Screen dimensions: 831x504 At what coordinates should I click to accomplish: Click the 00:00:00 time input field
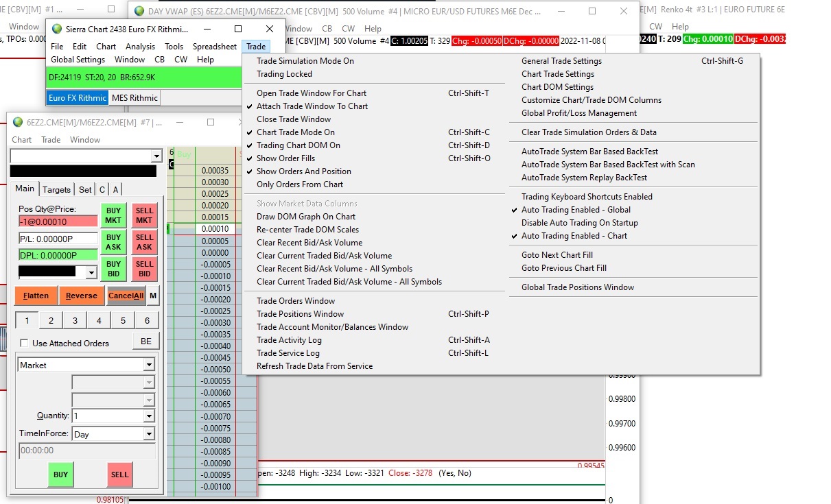86,451
